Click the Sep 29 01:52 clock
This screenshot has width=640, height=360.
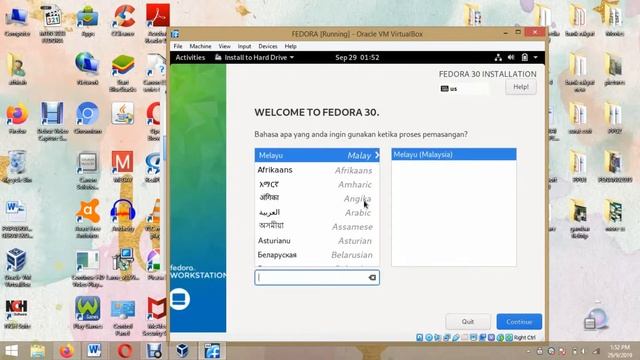(357, 58)
